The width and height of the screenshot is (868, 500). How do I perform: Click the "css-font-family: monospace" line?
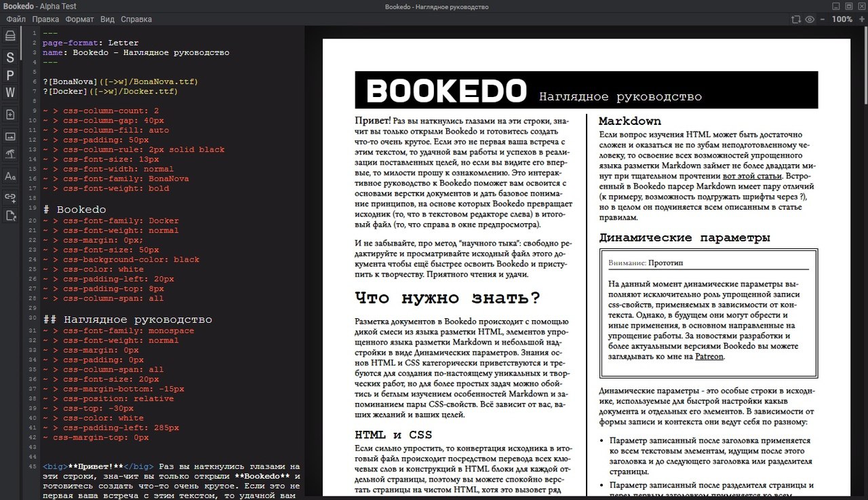118,331
